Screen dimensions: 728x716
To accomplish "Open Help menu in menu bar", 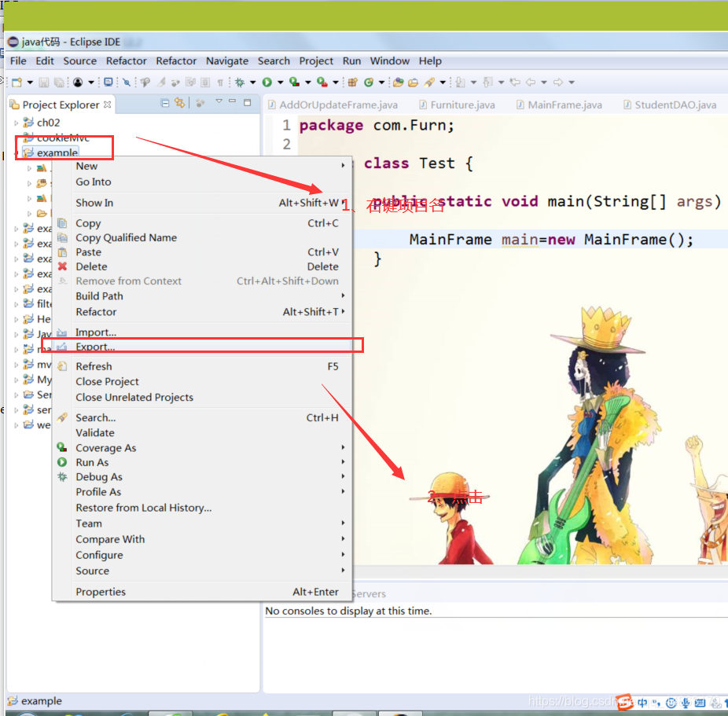I will pyautogui.click(x=430, y=61).
